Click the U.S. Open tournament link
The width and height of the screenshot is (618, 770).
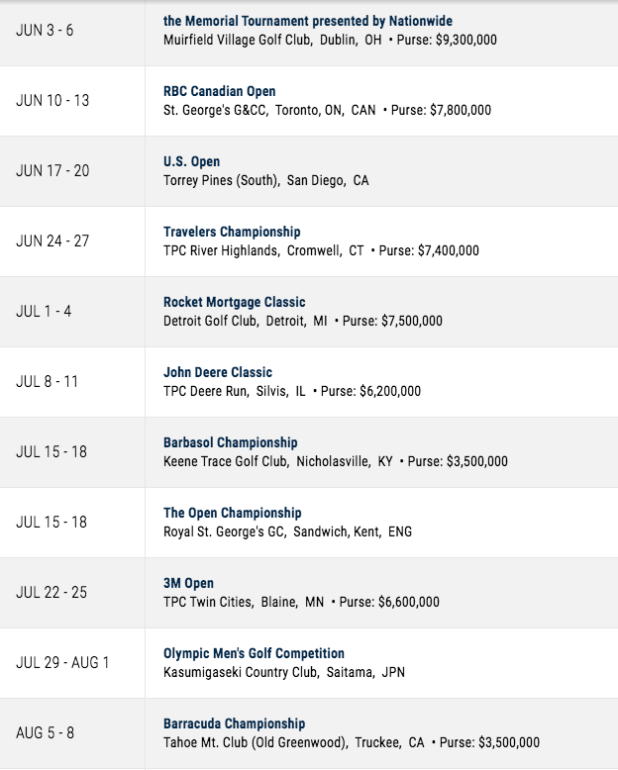coord(192,162)
